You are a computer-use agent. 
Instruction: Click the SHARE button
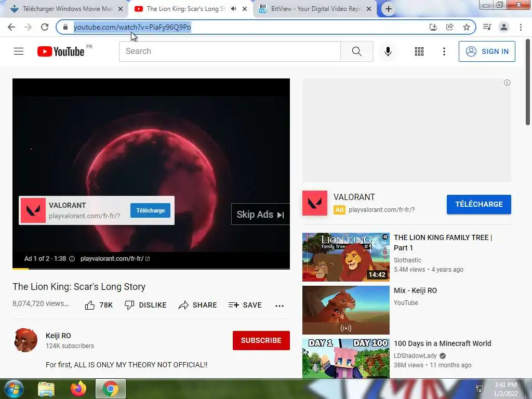[197, 305]
